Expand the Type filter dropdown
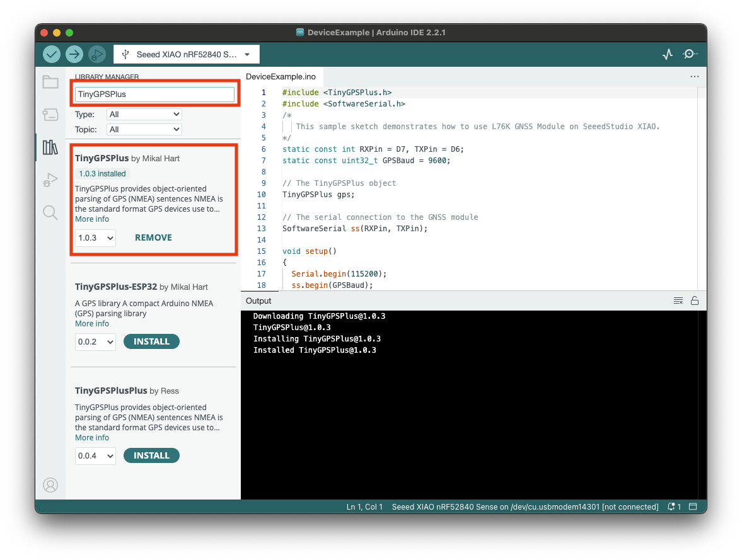The width and height of the screenshot is (742, 560). tap(144, 115)
